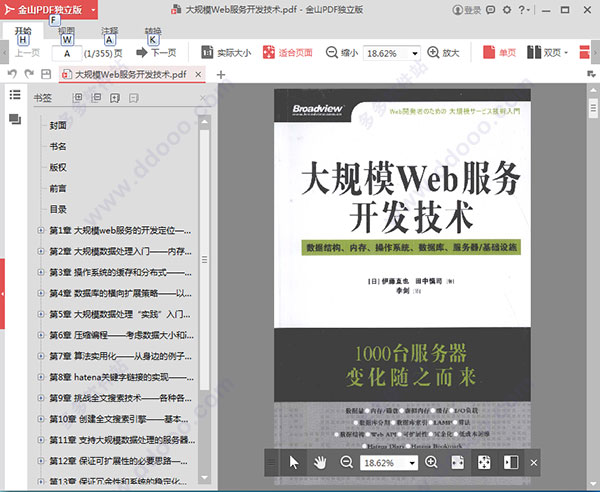Click the bookmark panel scrollbar thumb
The image size is (600, 492).
coord(205,260)
